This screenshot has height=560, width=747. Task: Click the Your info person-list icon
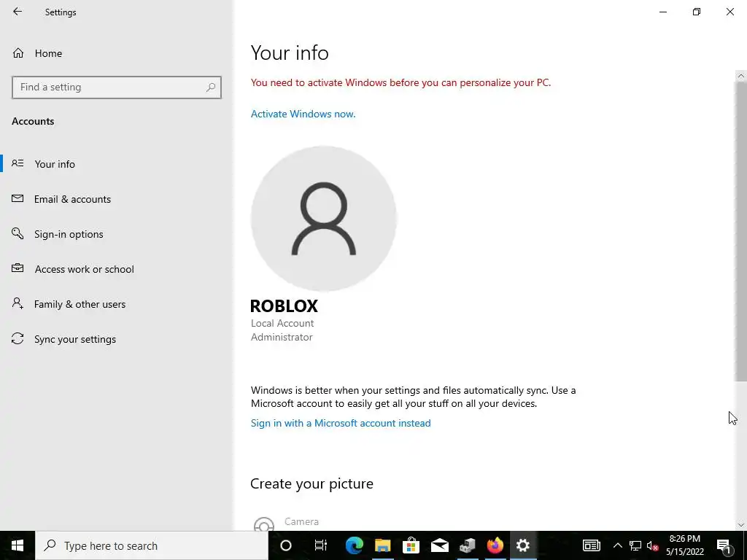pyautogui.click(x=18, y=163)
